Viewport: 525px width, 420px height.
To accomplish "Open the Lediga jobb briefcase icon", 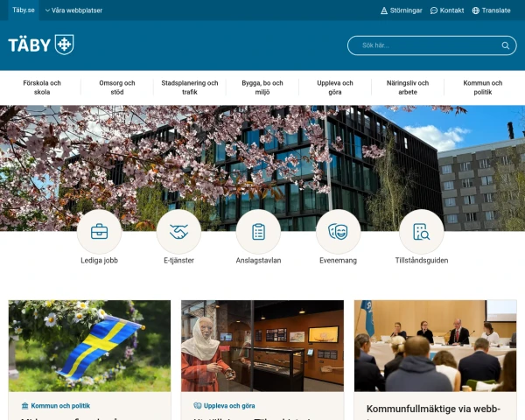I will pyautogui.click(x=99, y=232).
